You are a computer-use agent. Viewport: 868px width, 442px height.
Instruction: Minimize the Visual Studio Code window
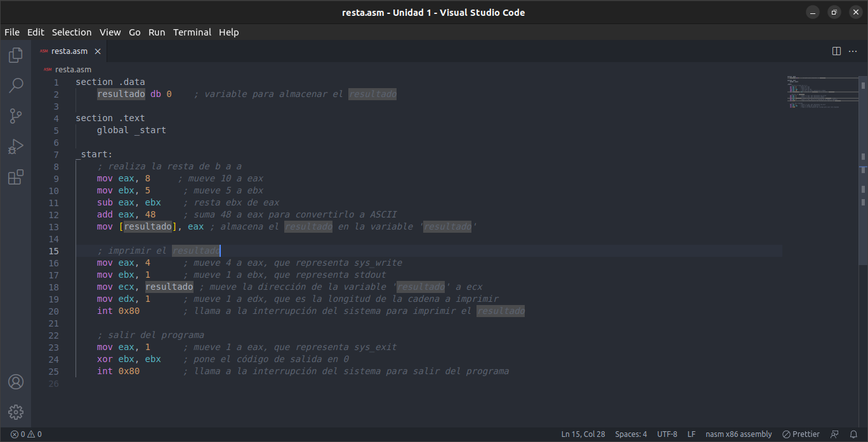pyautogui.click(x=813, y=12)
